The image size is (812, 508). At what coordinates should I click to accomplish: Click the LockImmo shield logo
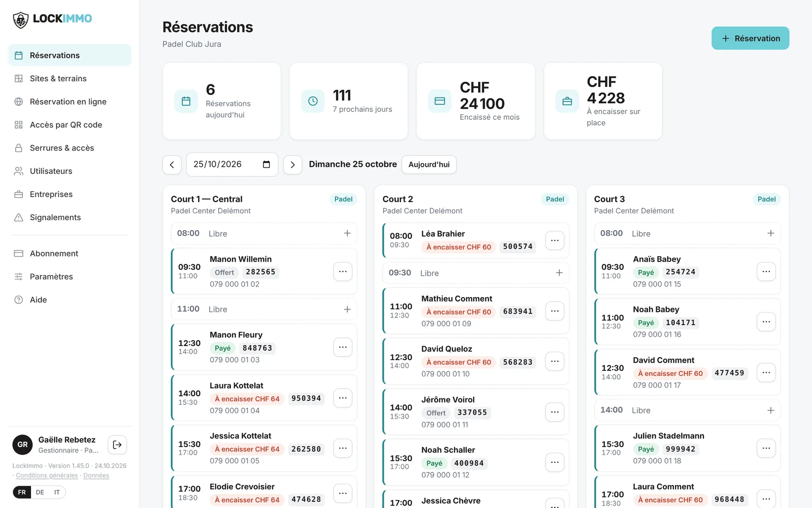(20, 20)
